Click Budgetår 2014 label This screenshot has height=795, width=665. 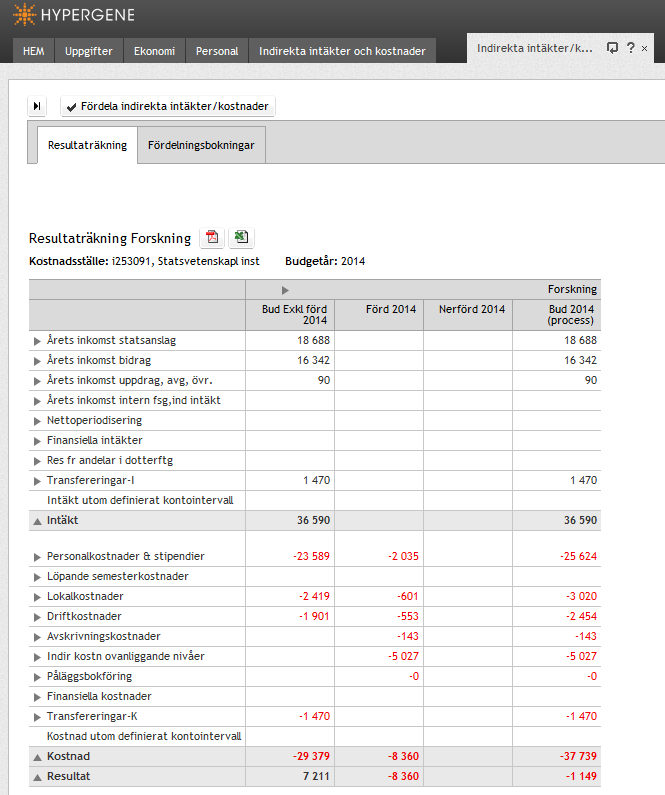pyautogui.click(x=325, y=261)
